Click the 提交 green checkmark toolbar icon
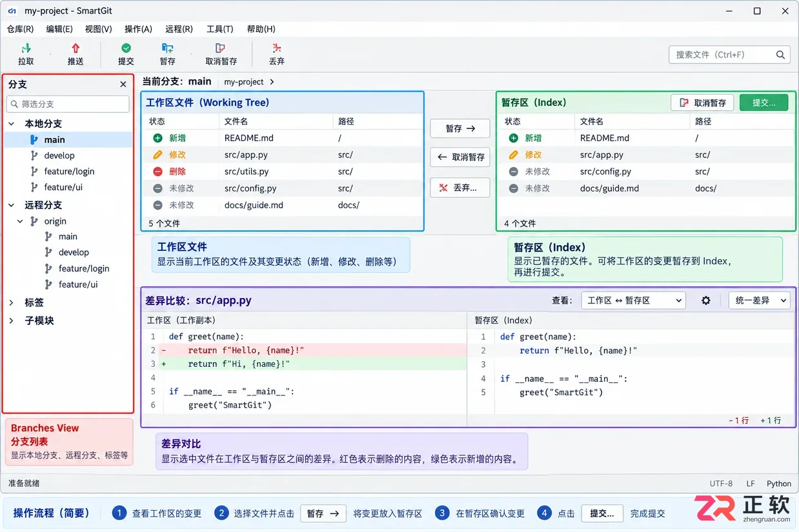 (126, 48)
